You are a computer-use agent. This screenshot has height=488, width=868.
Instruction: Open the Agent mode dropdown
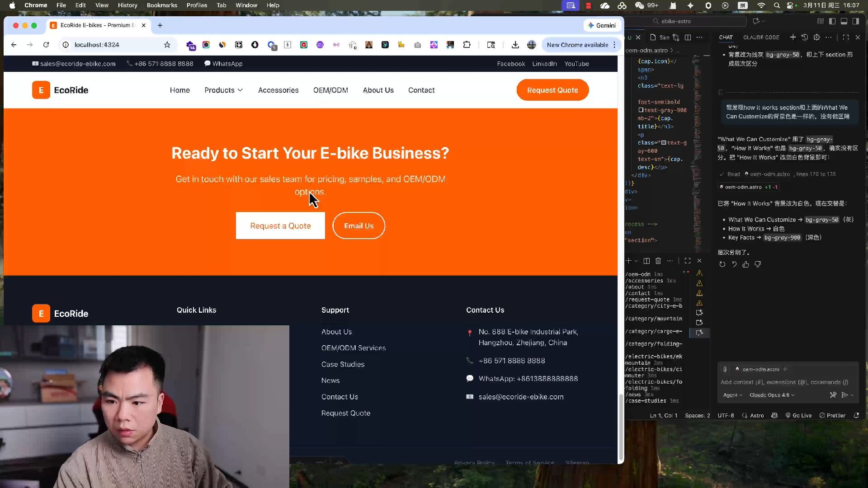coord(732,395)
